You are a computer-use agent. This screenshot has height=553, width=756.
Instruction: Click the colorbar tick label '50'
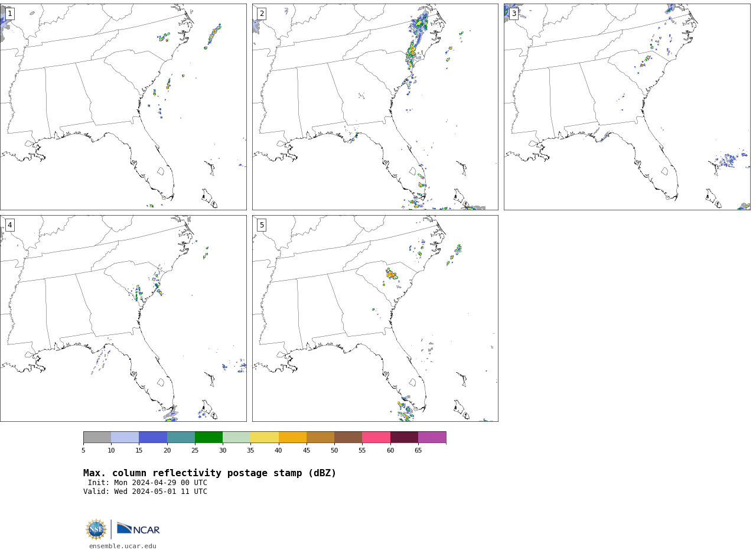click(x=334, y=451)
